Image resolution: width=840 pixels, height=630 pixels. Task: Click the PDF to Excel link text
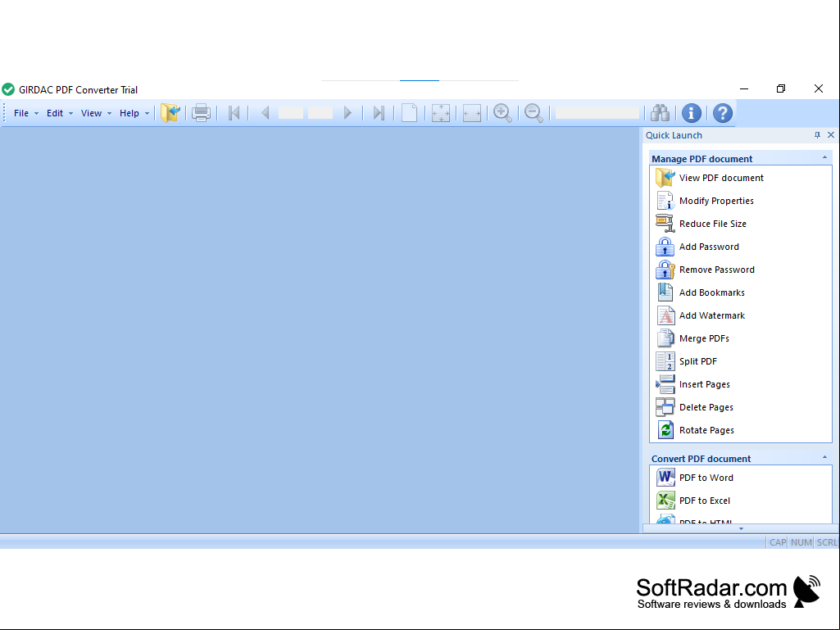pyautogui.click(x=705, y=501)
